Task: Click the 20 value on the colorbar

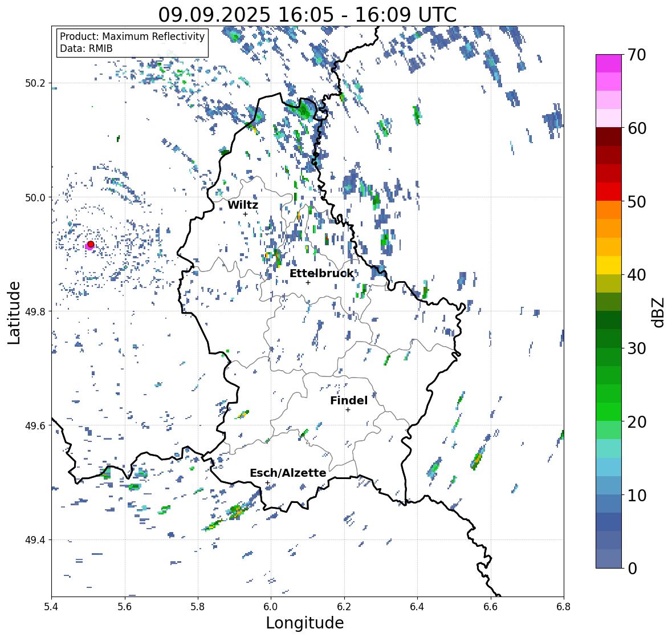Action: (637, 422)
